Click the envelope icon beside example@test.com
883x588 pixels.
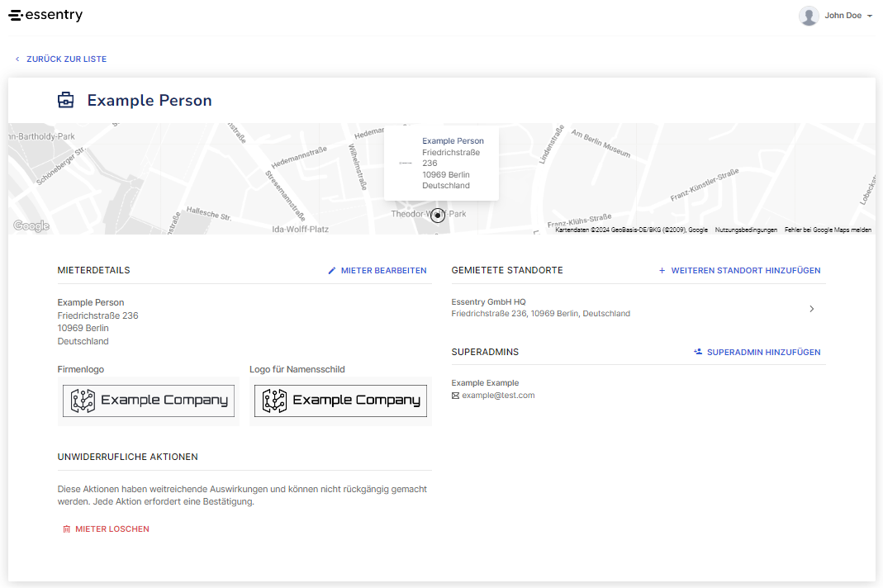(x=456, y=396)
